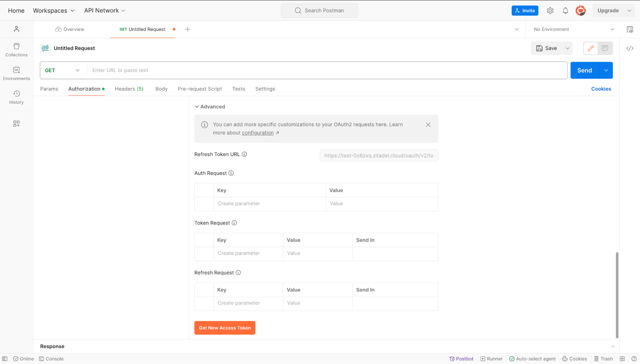Click Get New Access Token button
The height and width of the screenshot is (364, 640).
click(224, 328)
